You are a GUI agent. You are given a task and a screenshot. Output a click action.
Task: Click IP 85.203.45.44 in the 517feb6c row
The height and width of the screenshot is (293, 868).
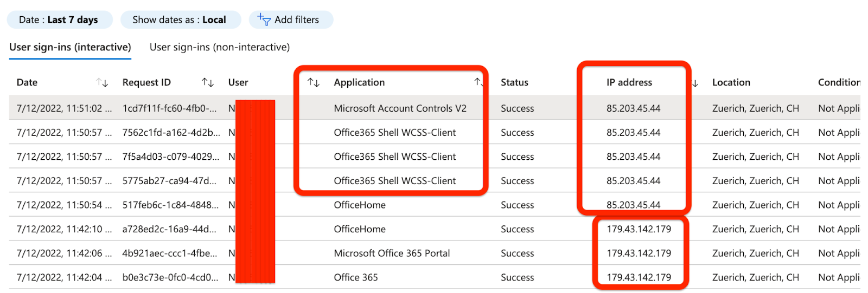coord(634,205)
